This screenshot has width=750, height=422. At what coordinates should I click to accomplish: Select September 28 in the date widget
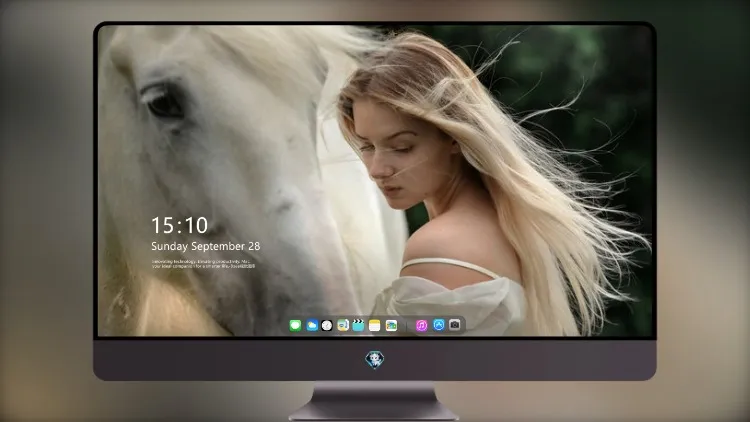(x=226, y=246)
